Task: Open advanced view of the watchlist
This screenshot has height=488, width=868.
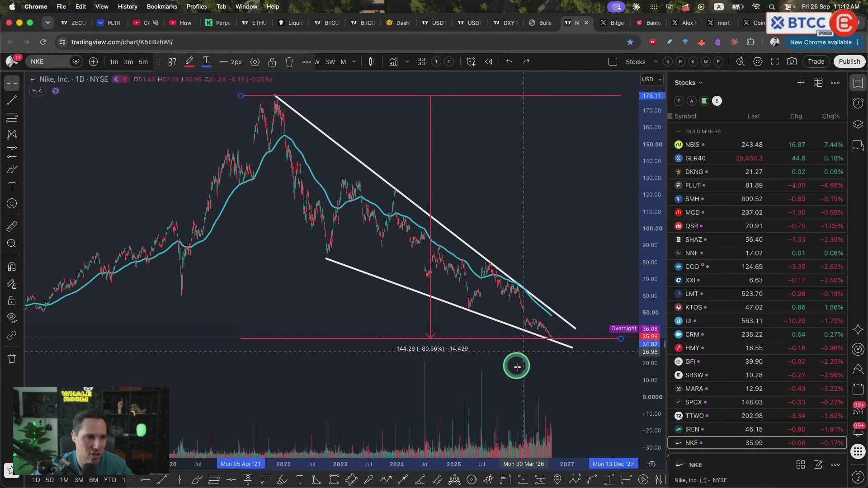Action: [818, 83]
